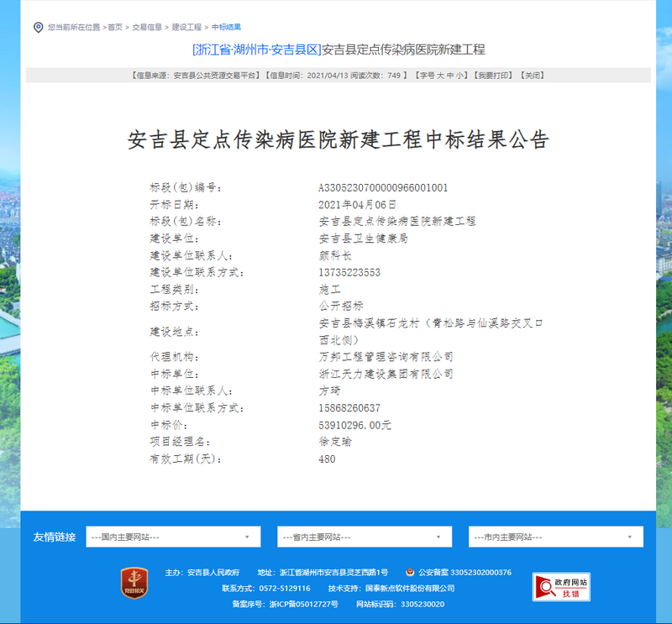
Task: Open 交易信息 in the breadcrumb
Action: tap(147, 28)
